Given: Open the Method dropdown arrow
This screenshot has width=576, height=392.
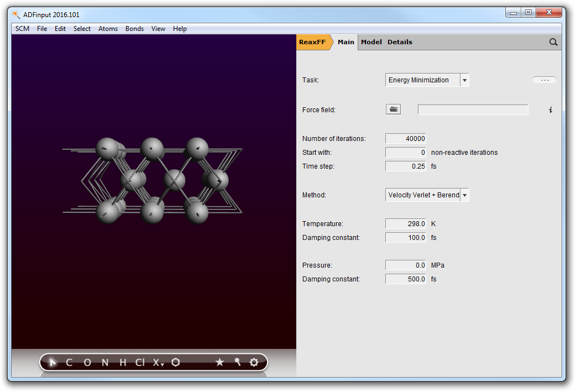Looking at the screenshot, I should [x=464, y=195].
